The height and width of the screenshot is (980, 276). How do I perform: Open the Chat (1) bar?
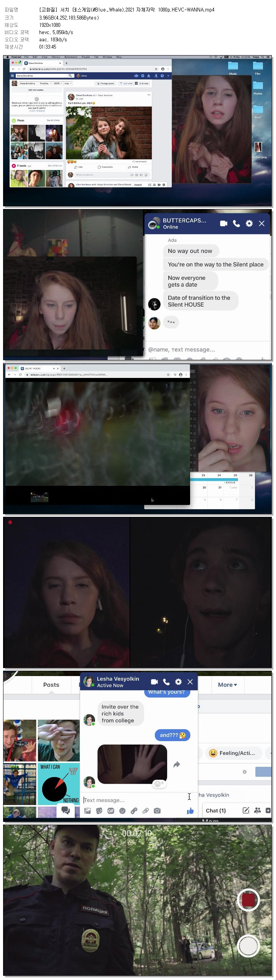click(216, 810)
